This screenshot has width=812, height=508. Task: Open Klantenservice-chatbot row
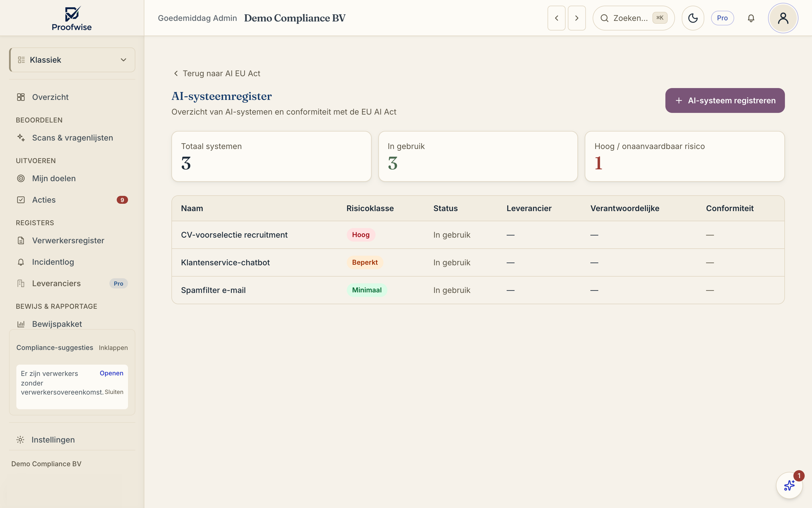[478, 262]
